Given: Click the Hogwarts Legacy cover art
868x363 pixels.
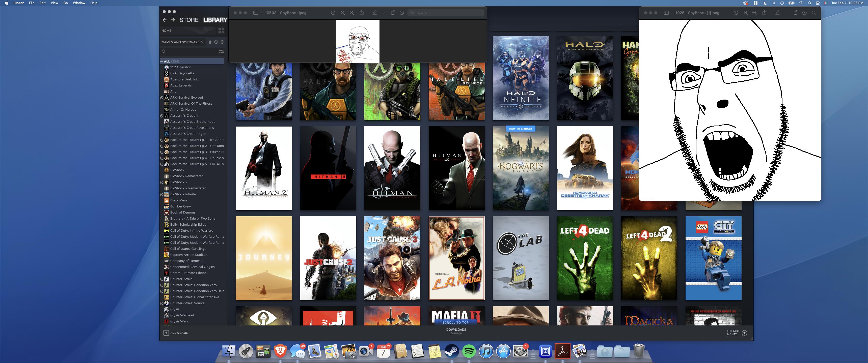Looking at the screenshot, I should click(520, 168).
